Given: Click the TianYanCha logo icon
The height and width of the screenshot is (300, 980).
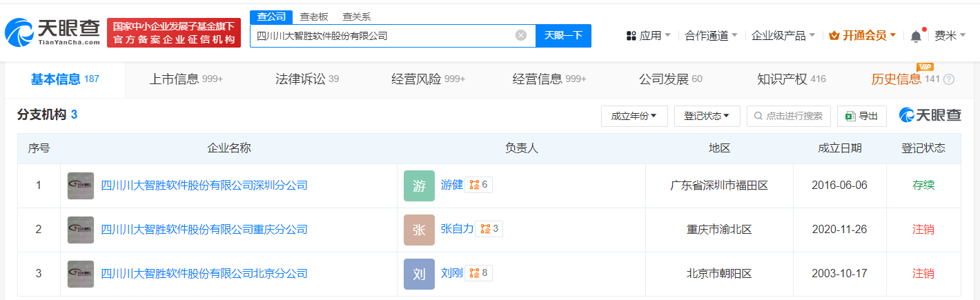Looking at the screenshot, I should [x=19, y=32].
